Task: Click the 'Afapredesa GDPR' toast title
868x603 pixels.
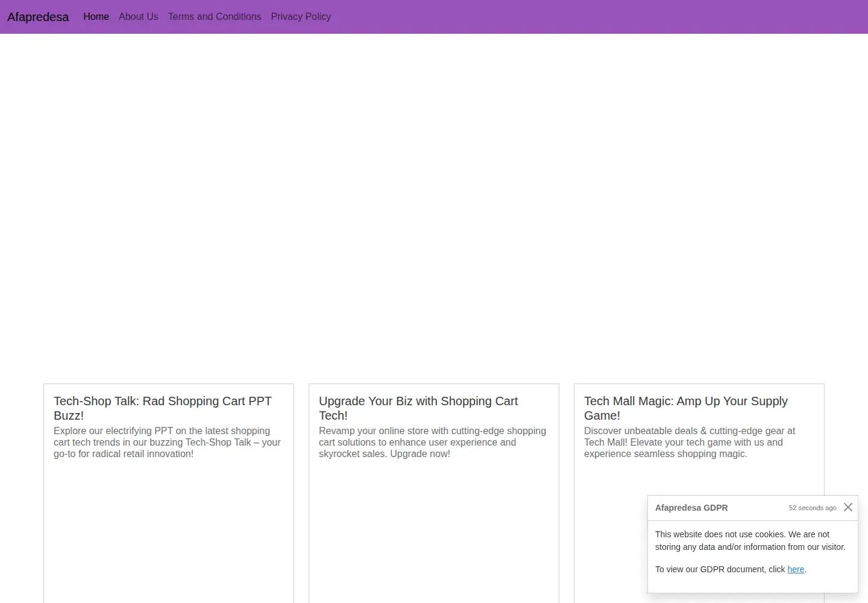Action: coord(691,508)
